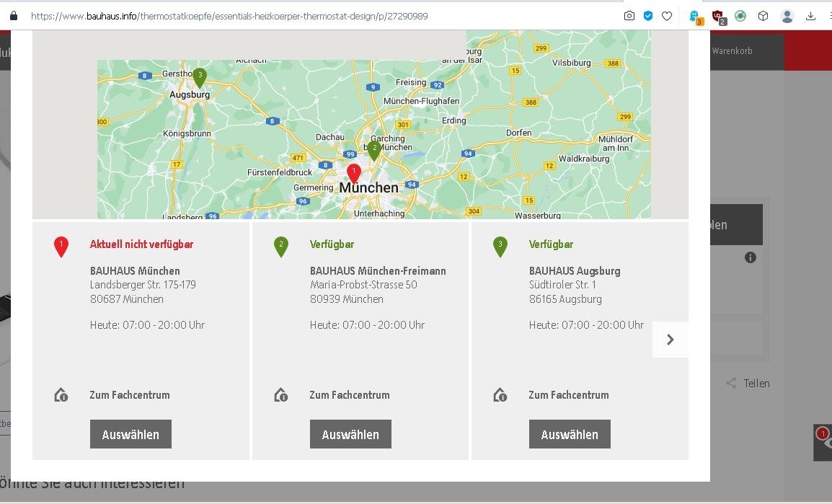
Task: Click 'Aktuell nicht verfügbar' status text
Action: click(x=142, y=244)
